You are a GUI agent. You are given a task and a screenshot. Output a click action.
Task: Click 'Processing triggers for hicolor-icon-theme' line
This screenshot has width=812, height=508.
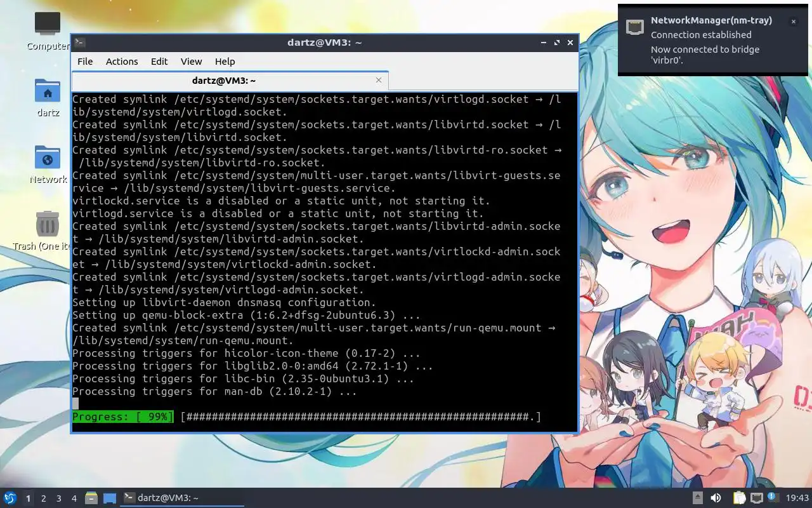point(246,353)
